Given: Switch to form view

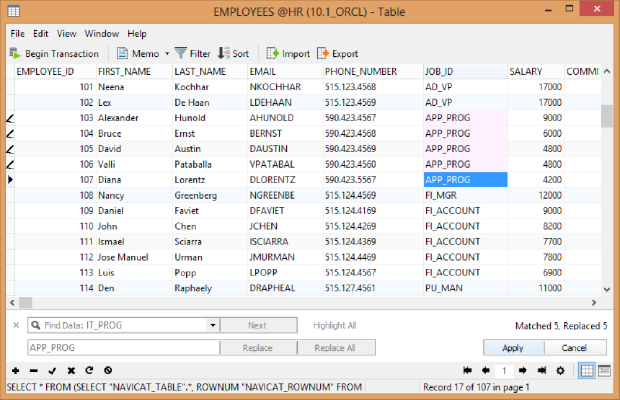Looking at the screenshot, I should [x=604, y=370].
